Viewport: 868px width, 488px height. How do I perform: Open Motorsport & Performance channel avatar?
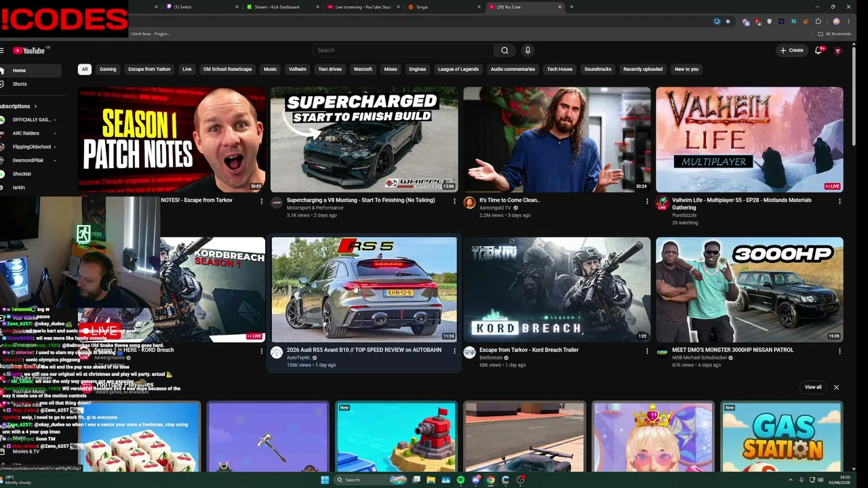click(277, 203)
